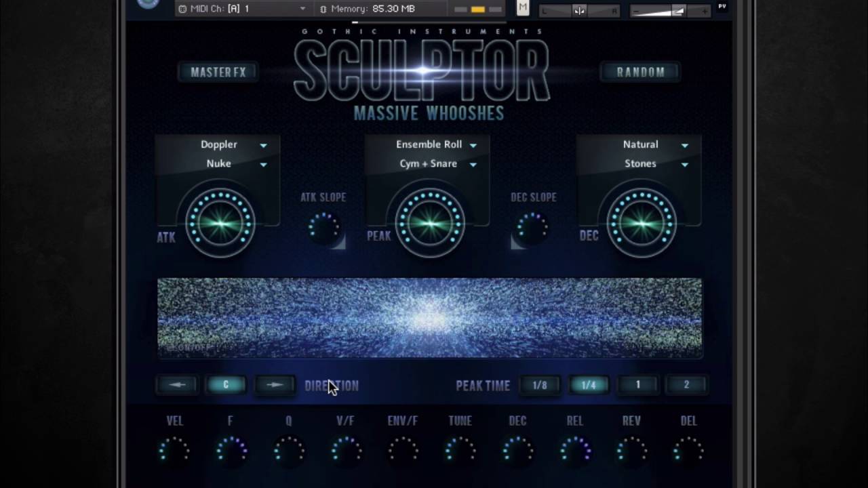The height and width of the screenshot is (488, 868).
Task: Click the bottom-row DEC knob
Action: point(517,449)
